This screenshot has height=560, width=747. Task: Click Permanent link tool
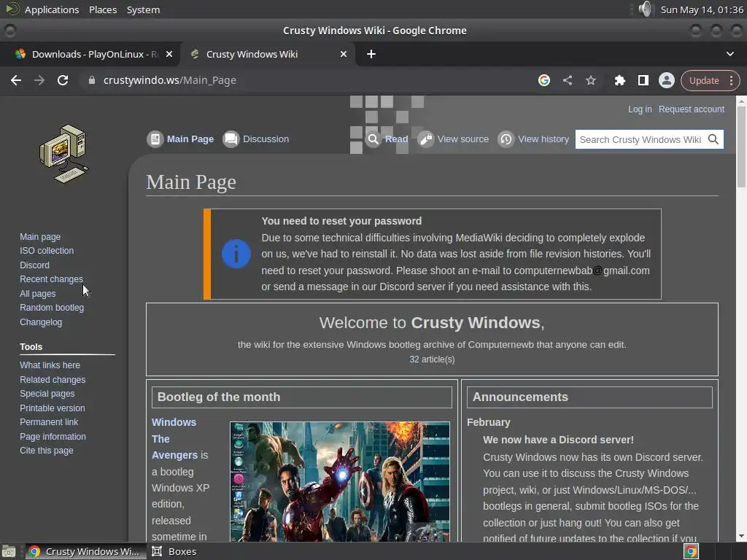[49, 422]
